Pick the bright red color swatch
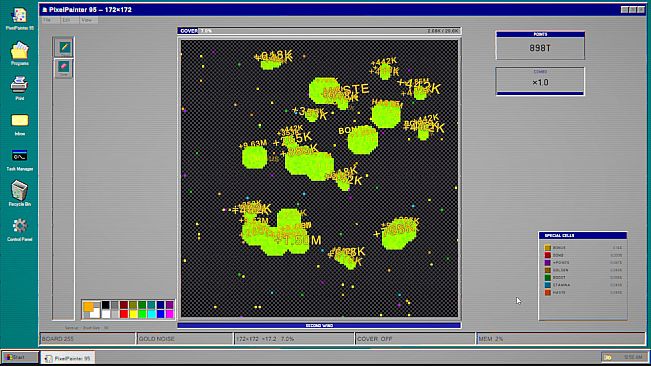The width and height of the screenshot is (651, 366). pos(124,314)
